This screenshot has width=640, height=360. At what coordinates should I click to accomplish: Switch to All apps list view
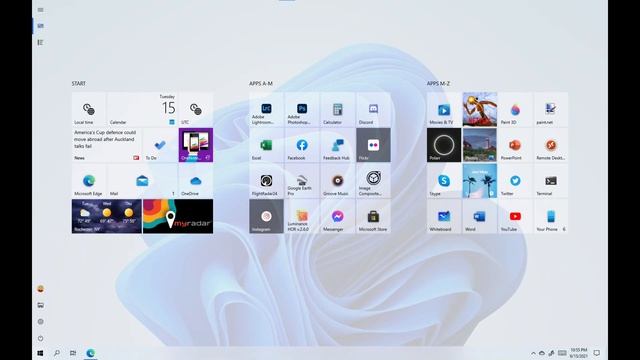40,42
